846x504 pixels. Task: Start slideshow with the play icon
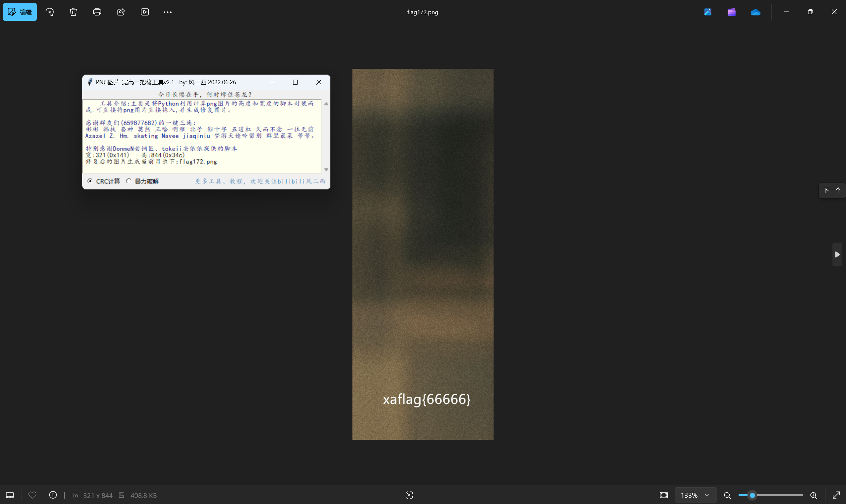coord(145,12)
